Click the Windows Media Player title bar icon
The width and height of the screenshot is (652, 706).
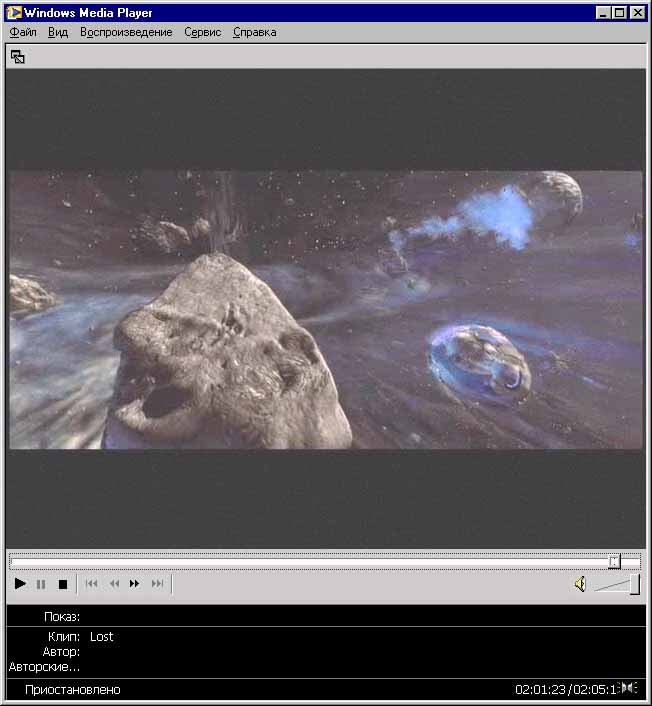tap(14, 13)
